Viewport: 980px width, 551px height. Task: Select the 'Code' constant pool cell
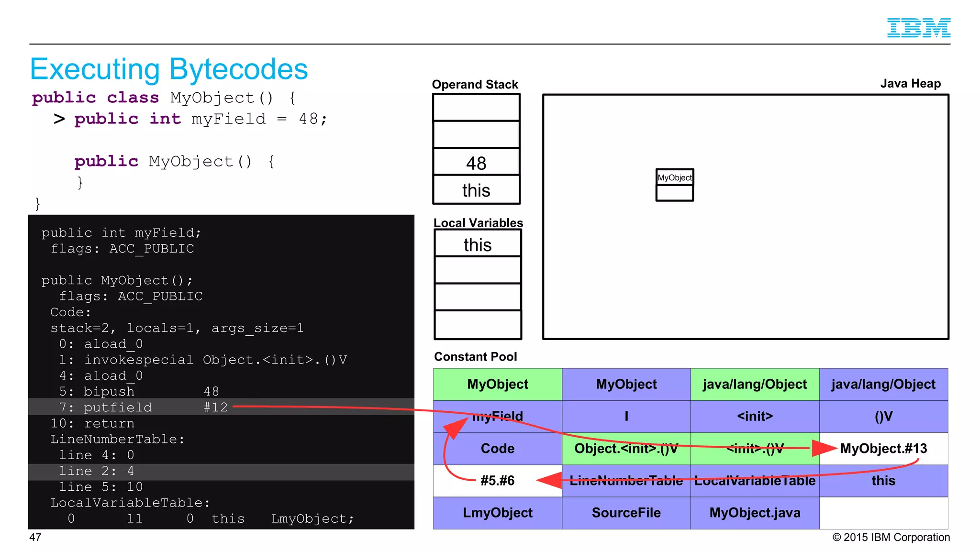coord(498,448)
